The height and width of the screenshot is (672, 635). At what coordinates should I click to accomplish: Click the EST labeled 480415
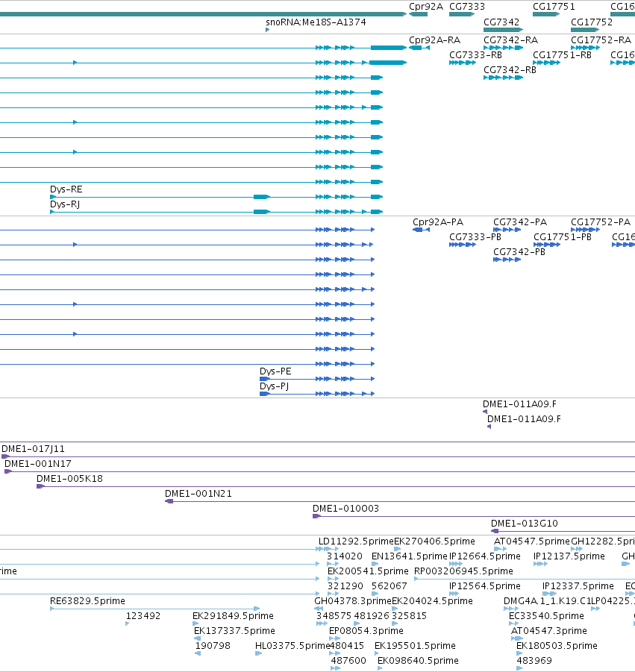pyautogui.click(x=347, y=646)
